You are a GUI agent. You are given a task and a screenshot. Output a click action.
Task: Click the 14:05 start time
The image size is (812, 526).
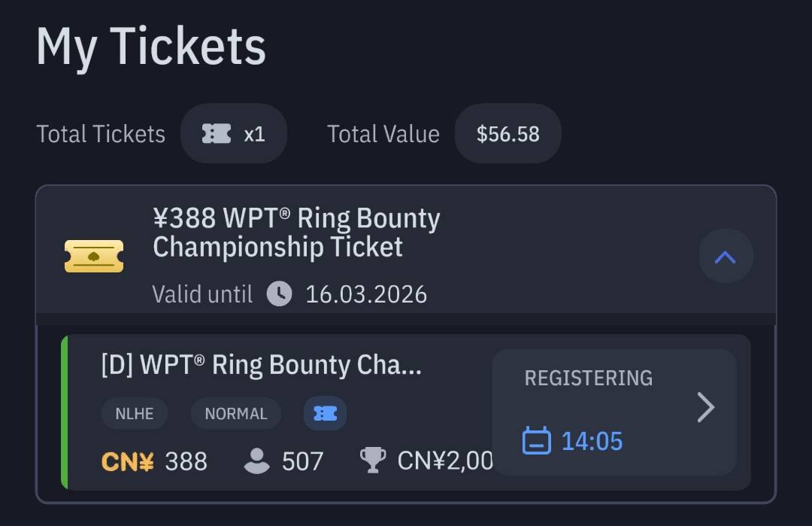(592, 440)
